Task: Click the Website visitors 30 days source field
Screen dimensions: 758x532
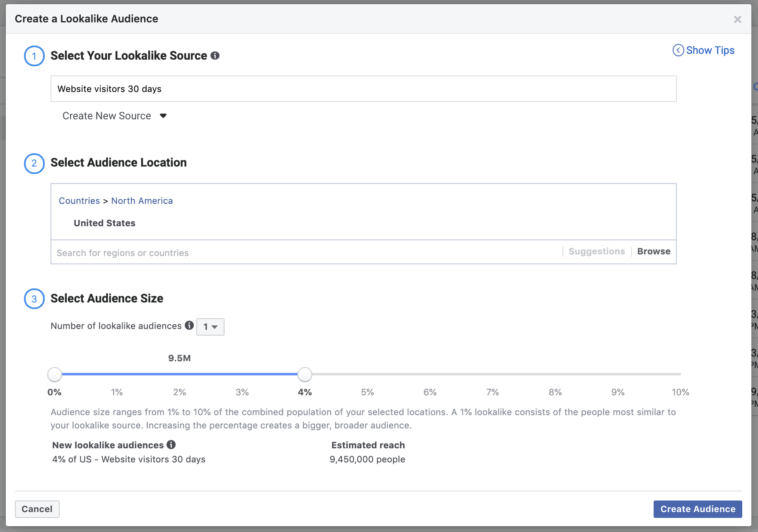Action: (207, 89)
